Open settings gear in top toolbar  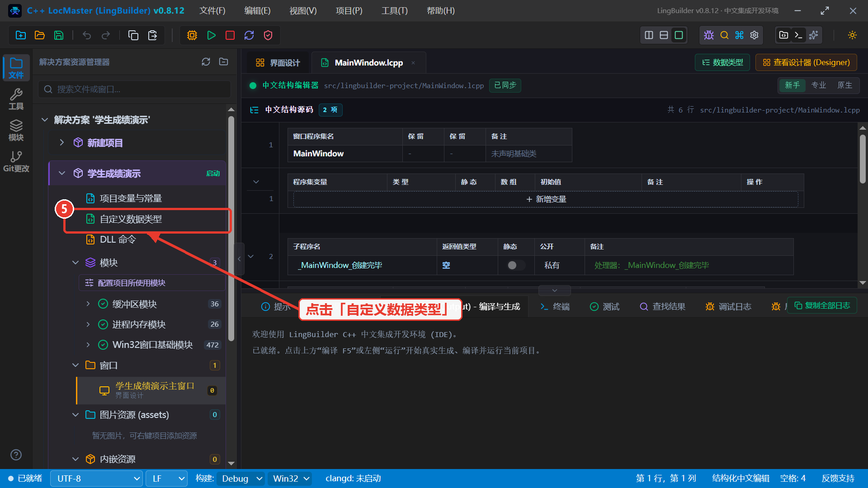pos(755,35)
